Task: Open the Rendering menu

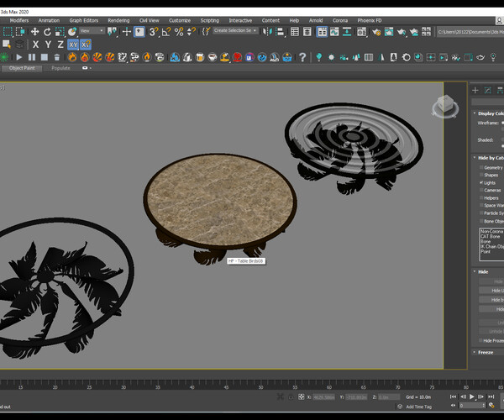Action: point(118,20)
